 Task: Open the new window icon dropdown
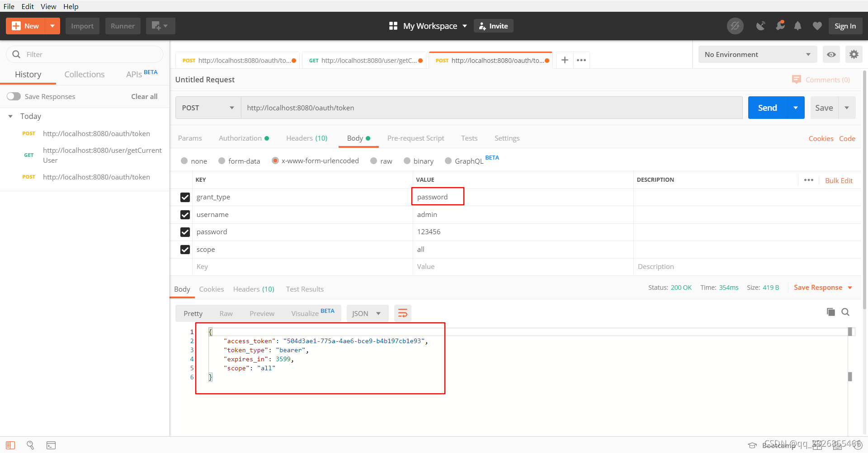(x=160, y=26)
